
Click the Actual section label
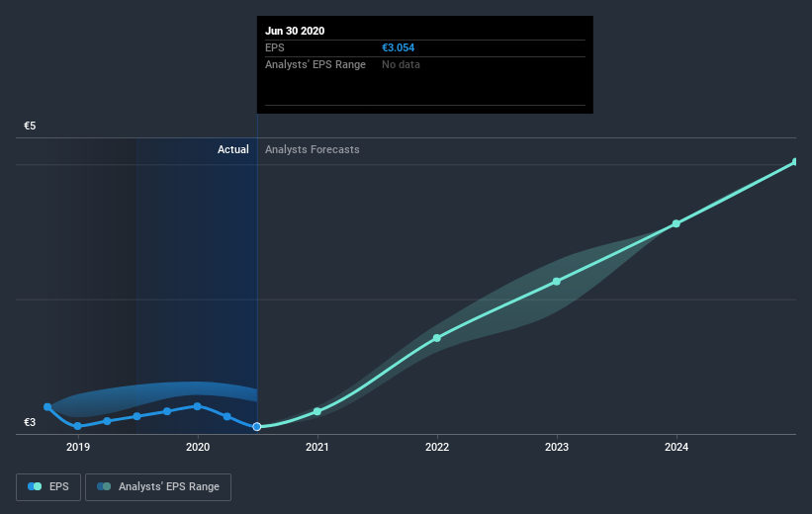233,149
